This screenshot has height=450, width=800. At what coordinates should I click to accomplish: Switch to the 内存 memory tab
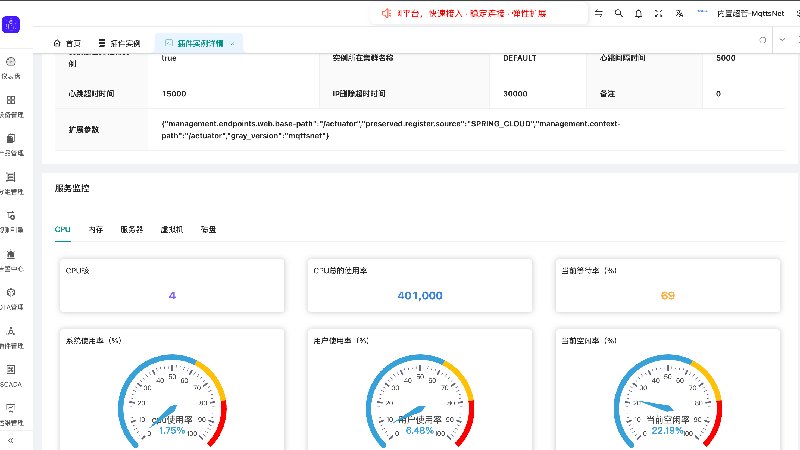95,230
